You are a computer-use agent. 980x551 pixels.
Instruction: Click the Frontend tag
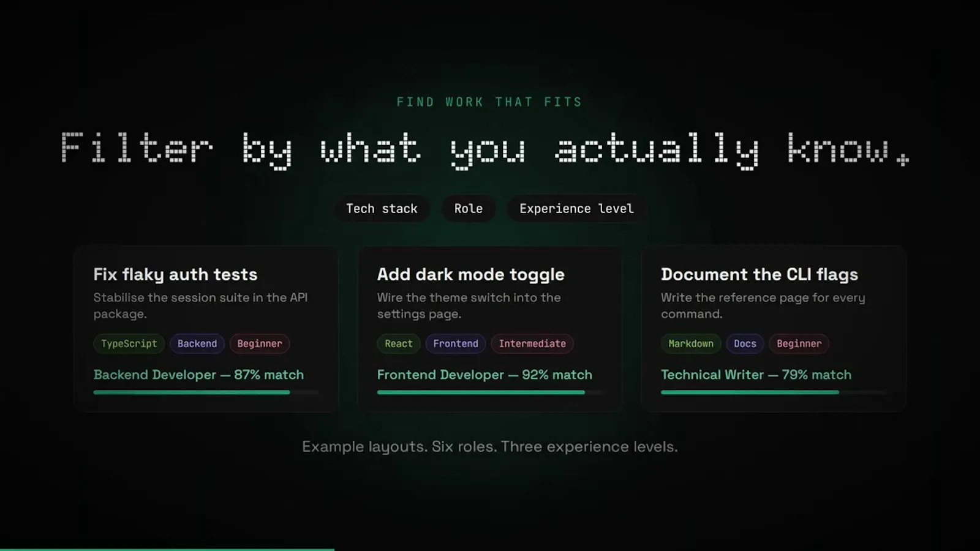point(456,343)
